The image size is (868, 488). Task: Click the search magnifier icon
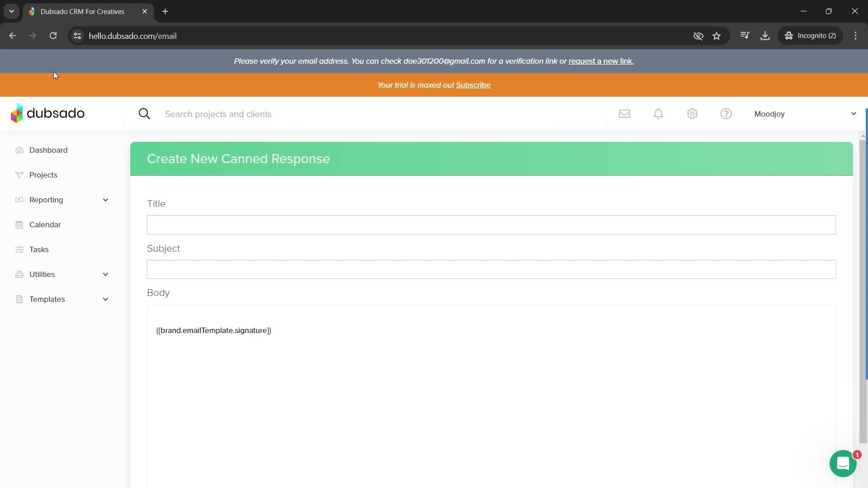144,114
